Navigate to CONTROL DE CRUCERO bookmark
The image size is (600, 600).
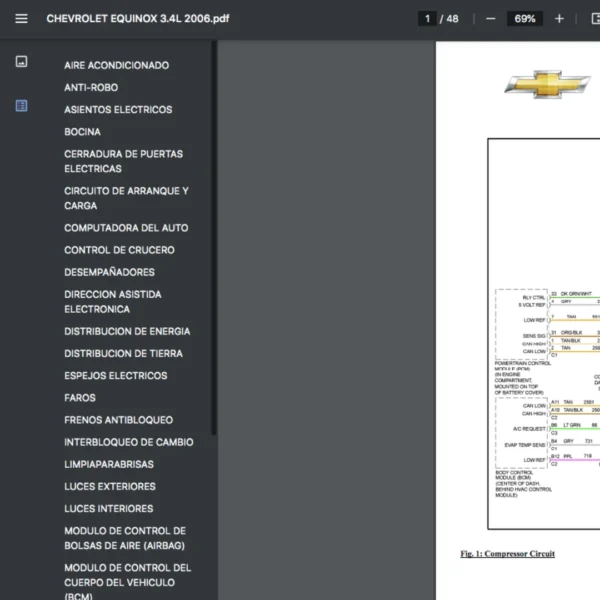tap(119, 250)
